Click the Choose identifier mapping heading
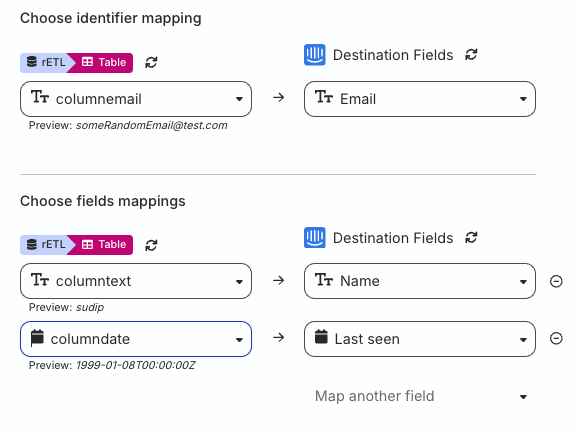581x431 pixels. click(x=111, y=18)
